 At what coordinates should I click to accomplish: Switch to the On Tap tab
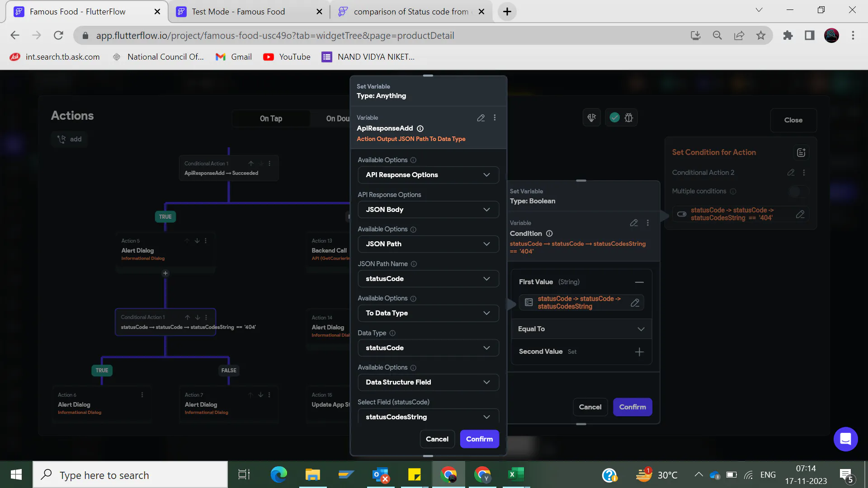[x=271, y=119]
